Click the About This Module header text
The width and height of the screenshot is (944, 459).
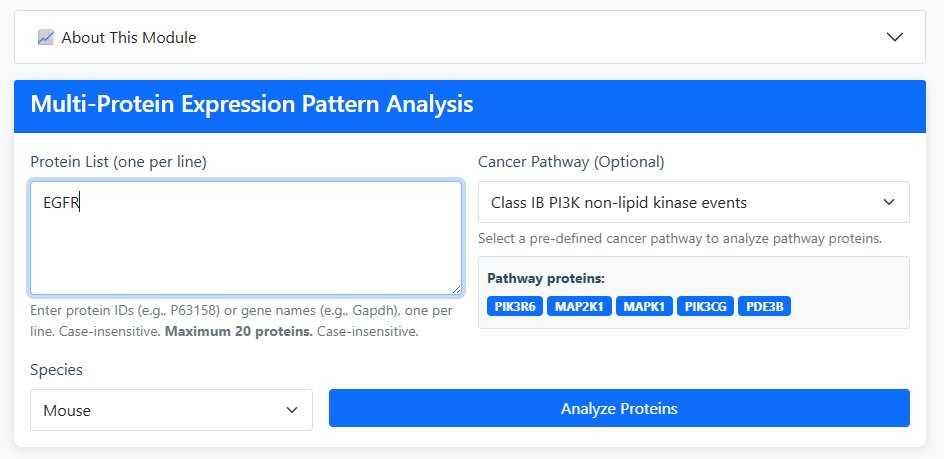129,38
